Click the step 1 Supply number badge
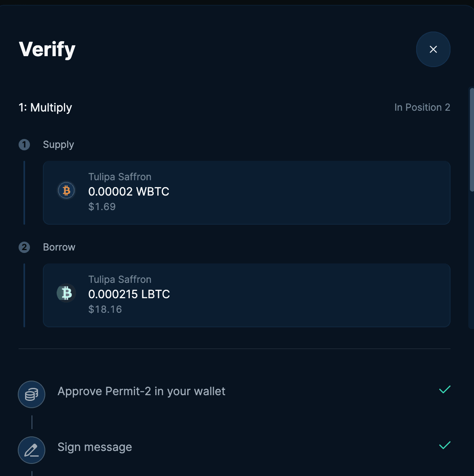The width and height of the screenshot is (474, 476). [24, 145]
